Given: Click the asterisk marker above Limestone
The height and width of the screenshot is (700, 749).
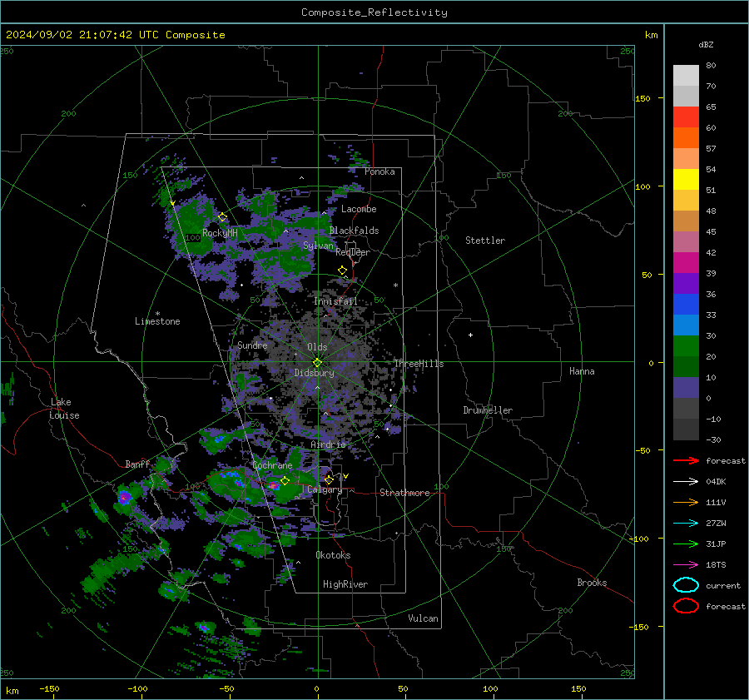Looking at the screenshot, I should click(x=157, y=314).
